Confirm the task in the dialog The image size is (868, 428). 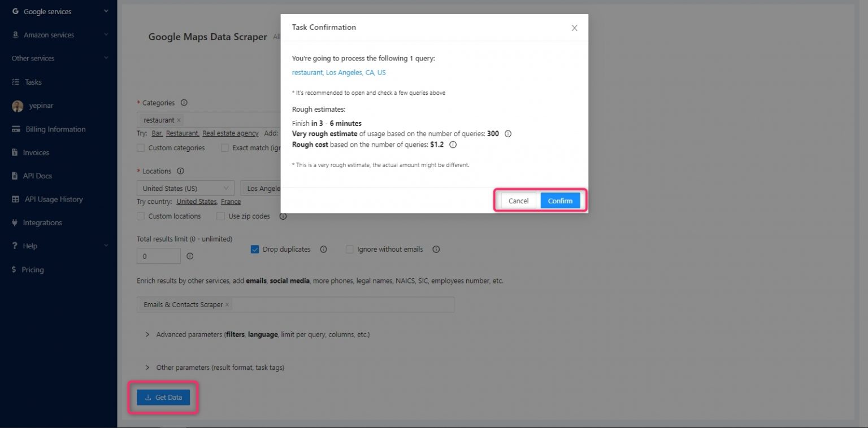pos(560,200)
